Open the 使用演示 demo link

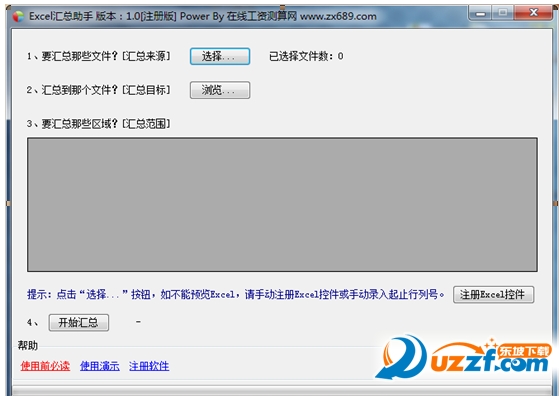pos(100,366)
